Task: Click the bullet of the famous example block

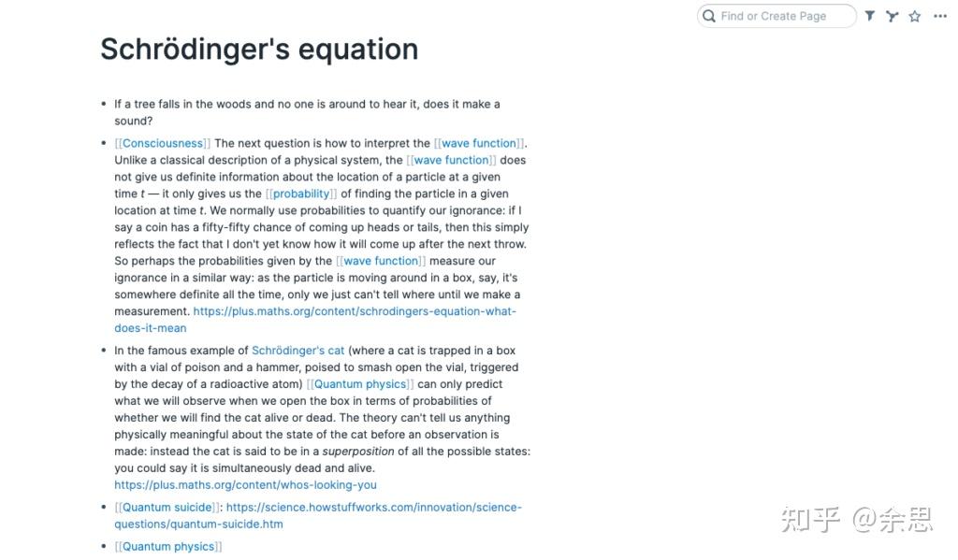Action: (104, 351)
